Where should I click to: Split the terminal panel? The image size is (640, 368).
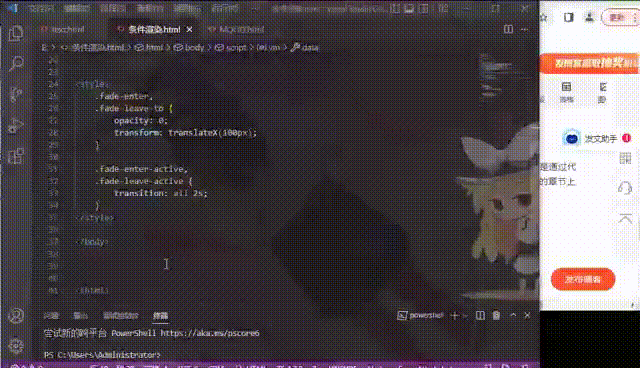pos(480,315)
